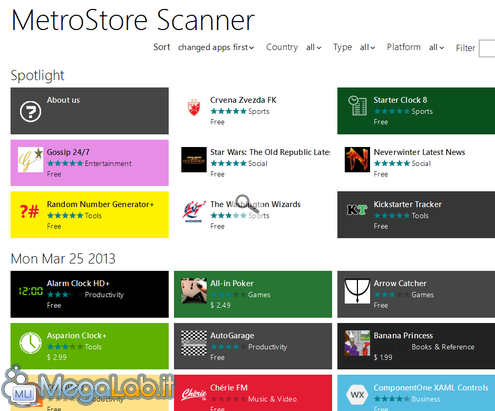Click the 'Games' category on Arrow Catcher
This screenshot has height=411, width=495.
(423, 295)
